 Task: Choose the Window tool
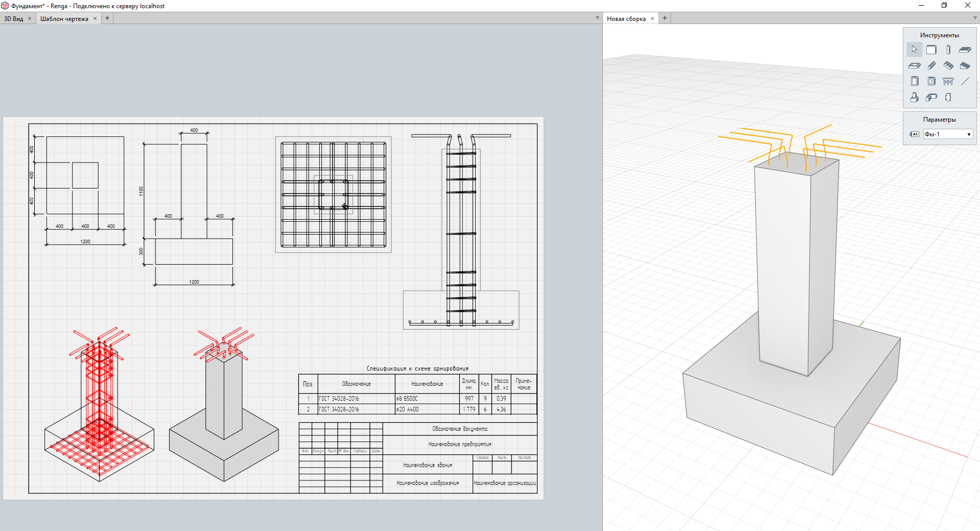tap(931, 81)
